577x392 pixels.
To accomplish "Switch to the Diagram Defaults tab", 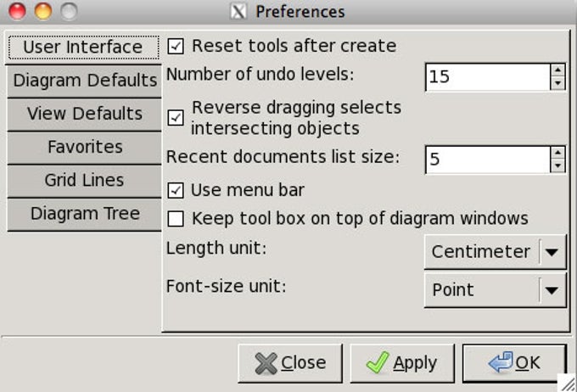I will (85, 81).
